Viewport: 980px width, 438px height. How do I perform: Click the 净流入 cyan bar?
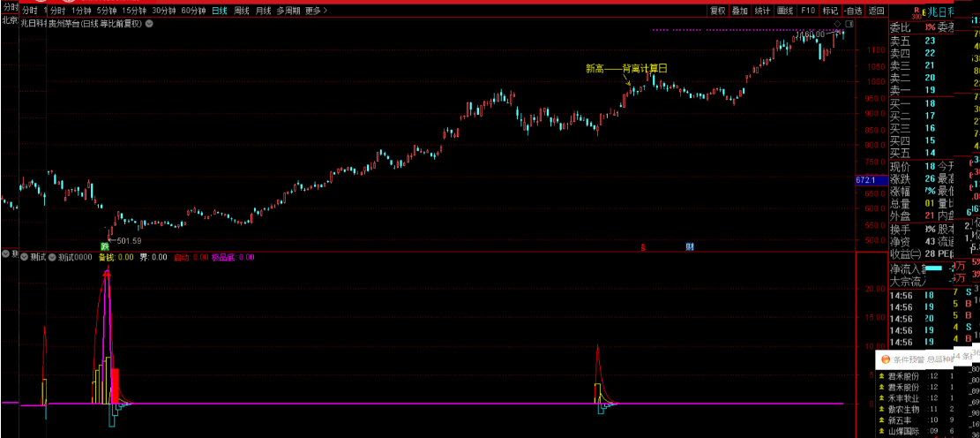click(933, 268)
